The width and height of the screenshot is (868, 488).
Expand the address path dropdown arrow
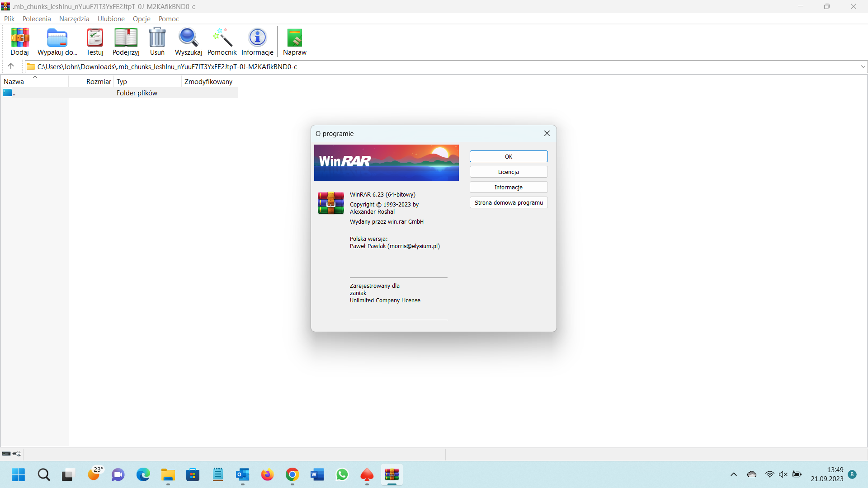[x=863, y=66]
